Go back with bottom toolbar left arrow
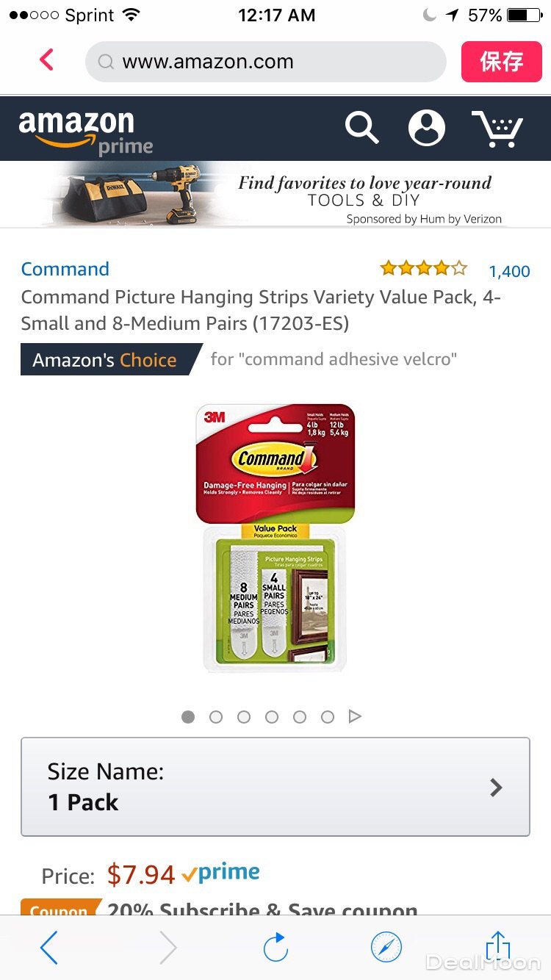 [48, 948]
